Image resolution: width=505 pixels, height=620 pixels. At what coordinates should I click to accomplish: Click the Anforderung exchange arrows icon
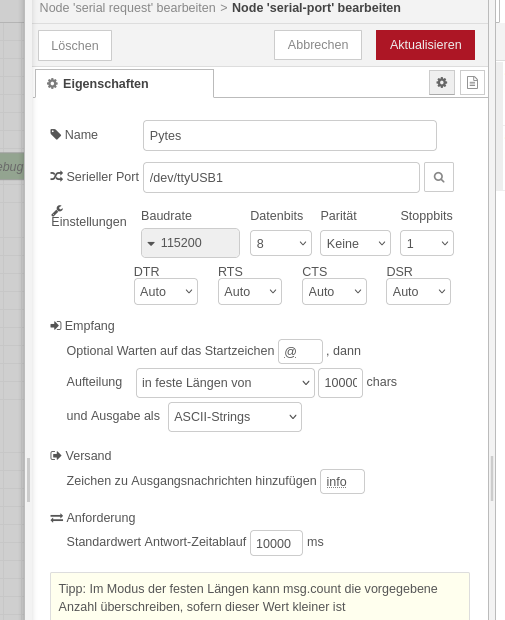pyautogui.click(x=57, y=518)
